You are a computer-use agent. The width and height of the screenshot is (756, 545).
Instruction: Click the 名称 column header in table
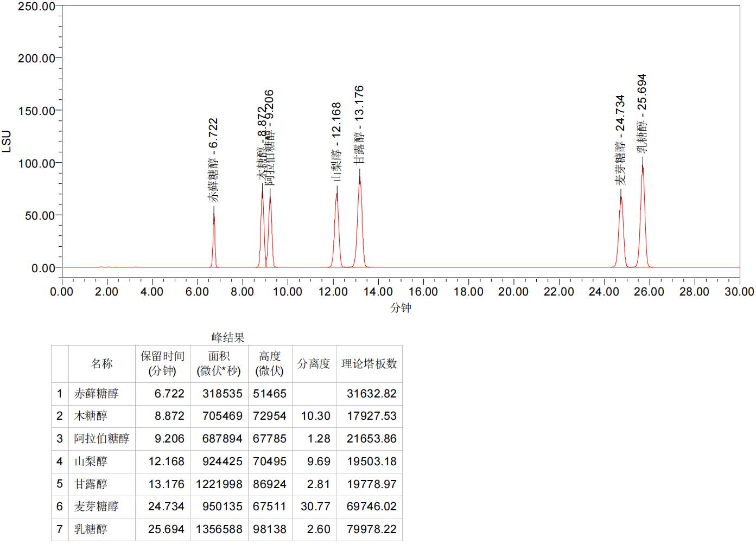[101, 364]
